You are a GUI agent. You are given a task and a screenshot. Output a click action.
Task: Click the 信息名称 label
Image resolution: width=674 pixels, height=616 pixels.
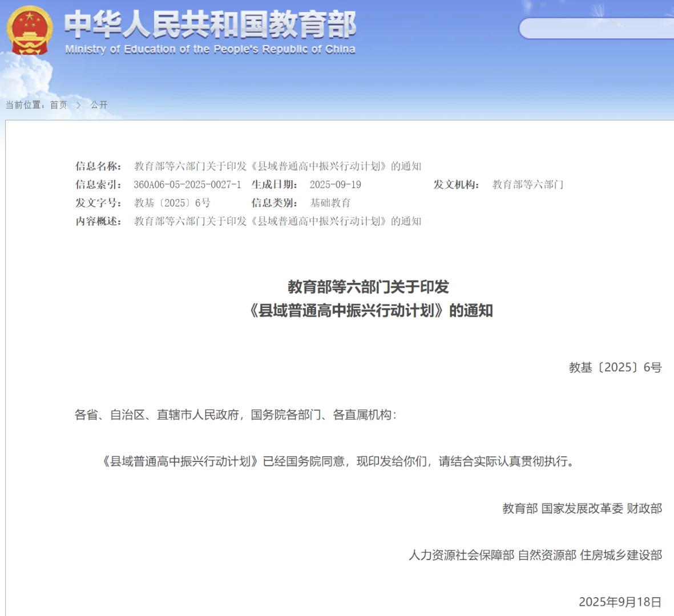point(98,166)
